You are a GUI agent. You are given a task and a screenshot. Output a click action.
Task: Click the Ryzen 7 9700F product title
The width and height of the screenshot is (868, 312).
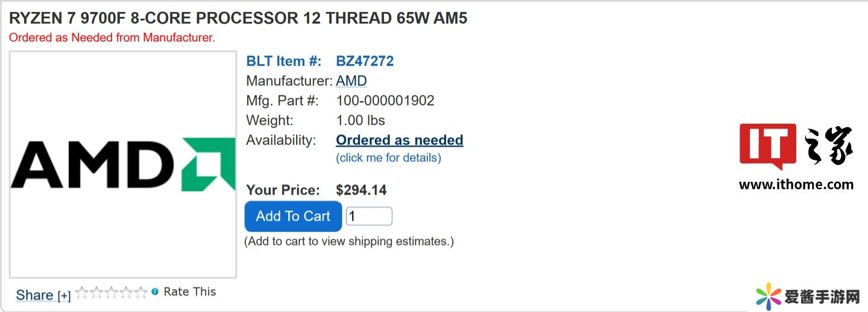(x=238, y=18)
